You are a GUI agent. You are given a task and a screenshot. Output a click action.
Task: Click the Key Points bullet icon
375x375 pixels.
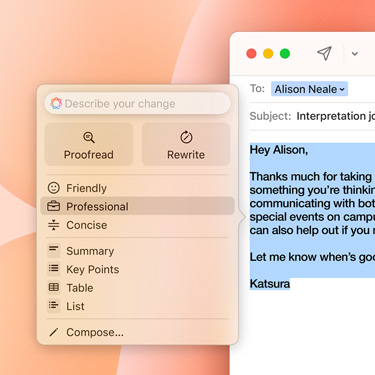[53, 269]
